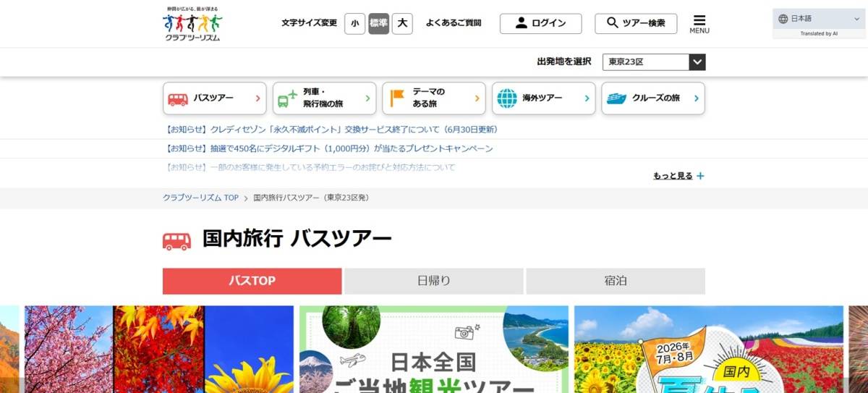This screenshot has width=868, height=393.
Task: Click the plus icon beside もっと見る
Action: coord(700,176)
